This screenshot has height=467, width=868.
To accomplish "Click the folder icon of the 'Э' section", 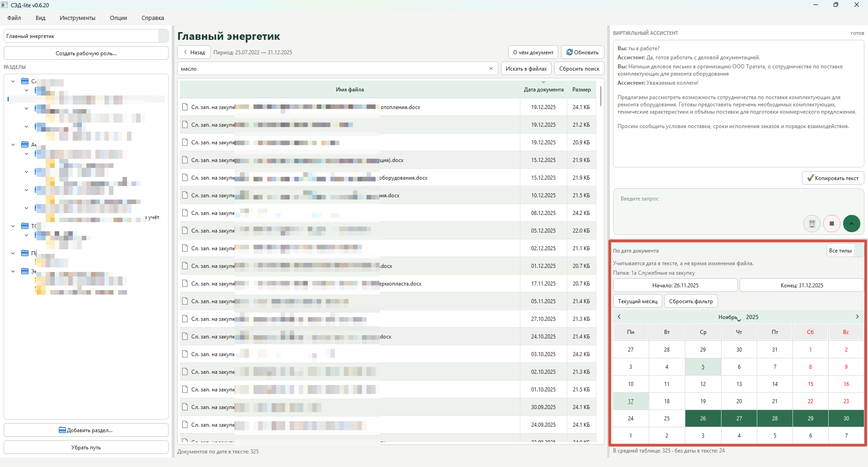I will point(25,271).
